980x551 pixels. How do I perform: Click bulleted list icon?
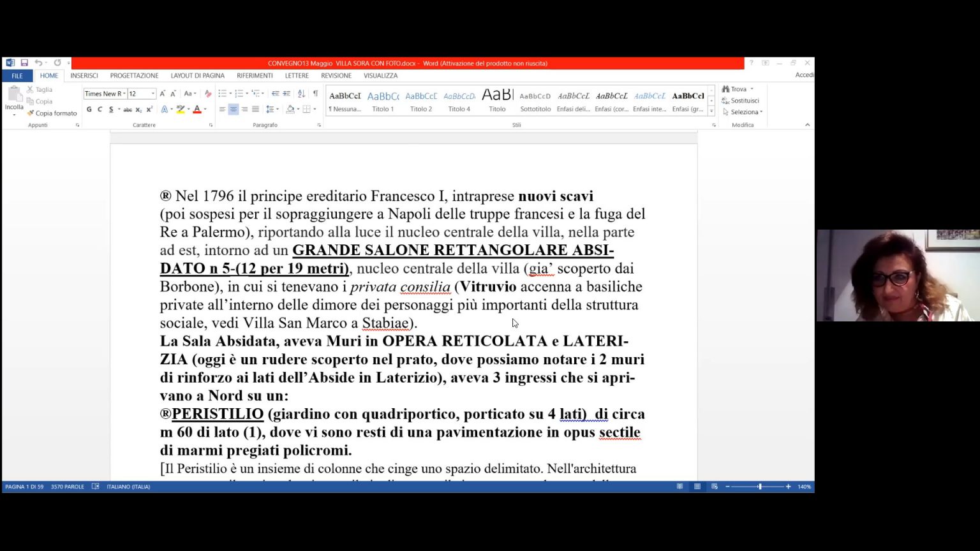click(x=224, y=94)
